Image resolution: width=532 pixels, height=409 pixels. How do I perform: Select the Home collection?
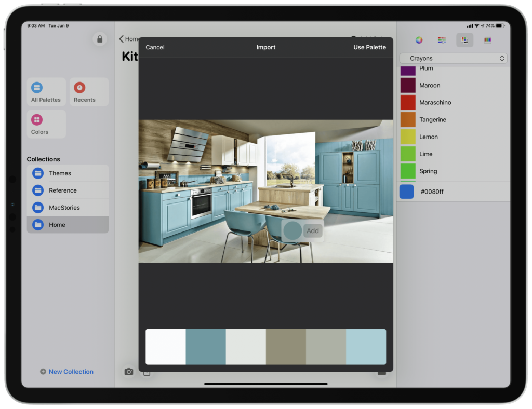[x=68, y=225]
